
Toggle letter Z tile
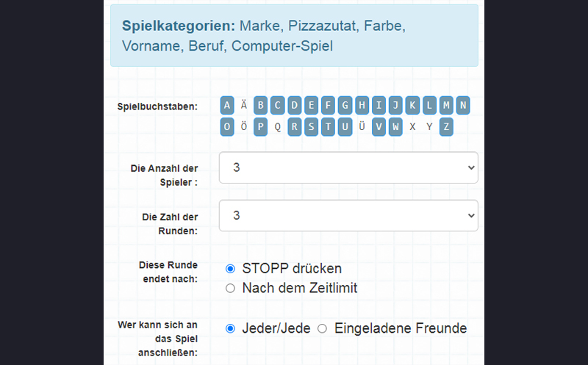point(446,127)
